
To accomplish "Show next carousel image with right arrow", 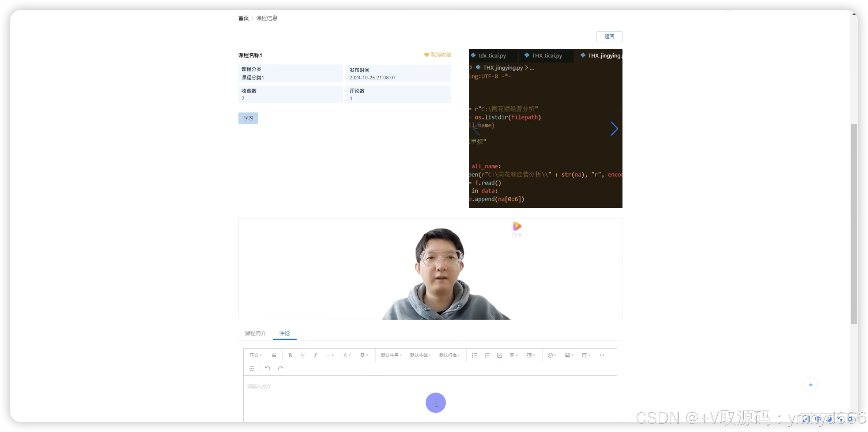I will [614, 129].
